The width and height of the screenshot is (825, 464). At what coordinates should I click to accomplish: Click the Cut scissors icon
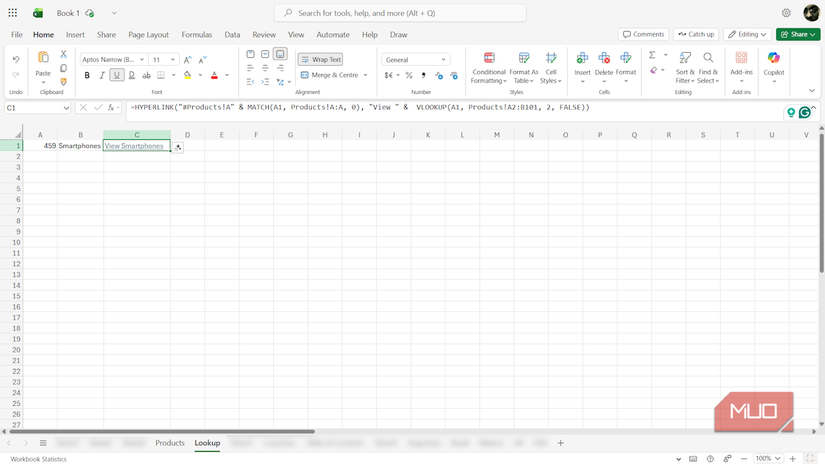click(x=63, y=54)
